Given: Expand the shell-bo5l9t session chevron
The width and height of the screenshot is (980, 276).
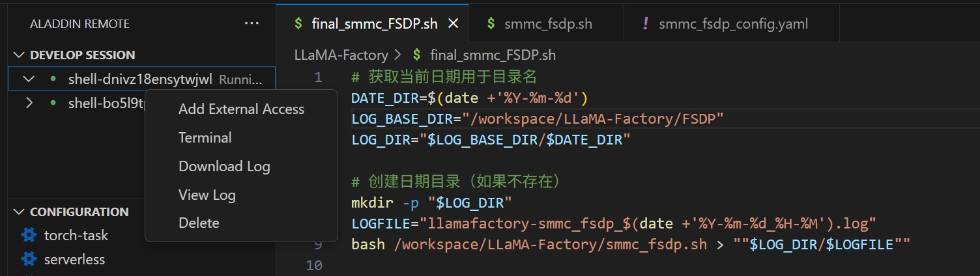Looking at the screenshot, I should tap(28, 103).
